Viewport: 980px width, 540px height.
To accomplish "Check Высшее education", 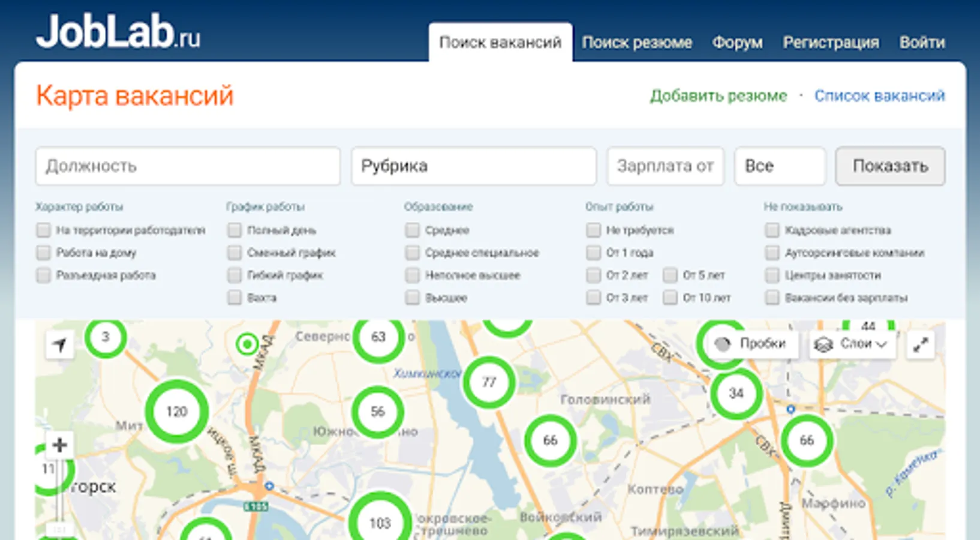I will (412, 298).
